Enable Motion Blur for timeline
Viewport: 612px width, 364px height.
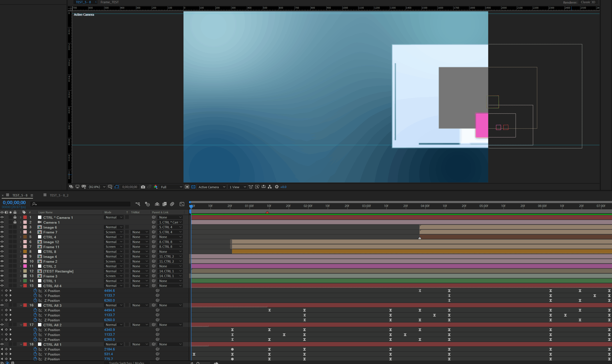click(x=172, y=204)
